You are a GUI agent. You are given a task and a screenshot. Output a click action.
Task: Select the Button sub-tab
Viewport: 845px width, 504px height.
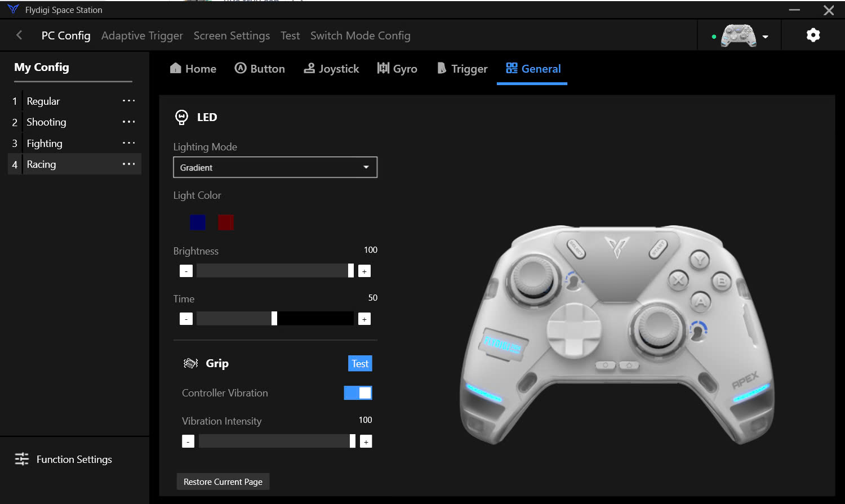click(260, 69)
